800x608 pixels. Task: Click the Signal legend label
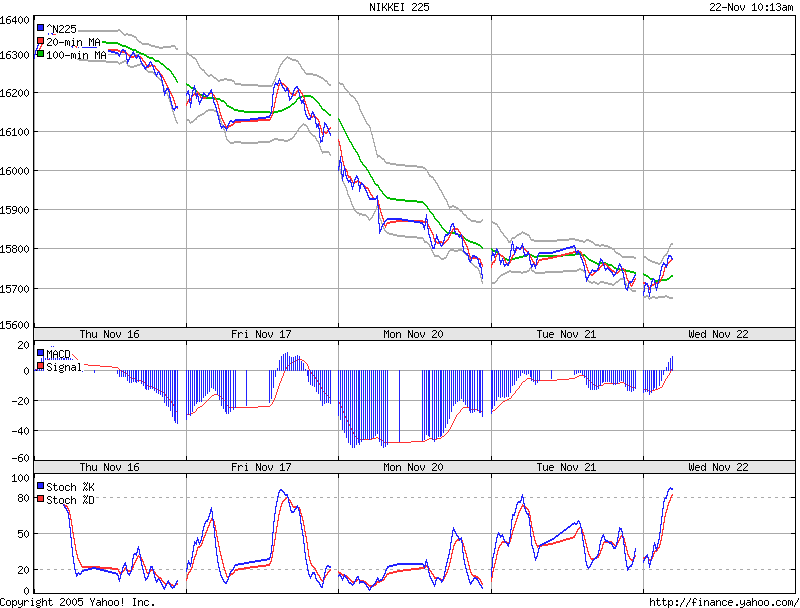point(64,367)
